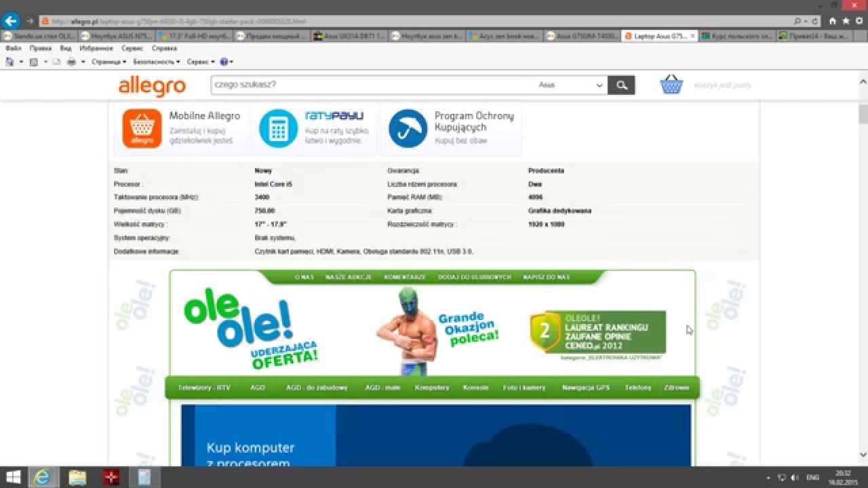Expand the Сервис command bar dropdown
The image size is (868, 488).
pos(200,62)
